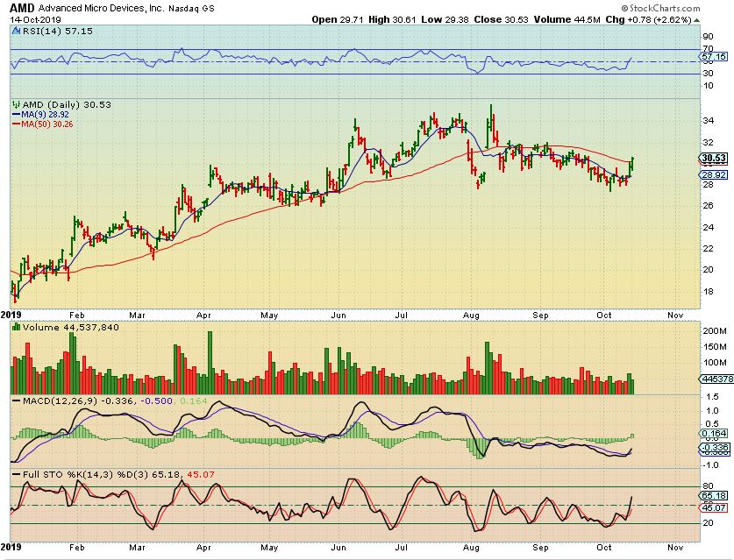Click the 90 label on RSI axis

coord(709,37)
